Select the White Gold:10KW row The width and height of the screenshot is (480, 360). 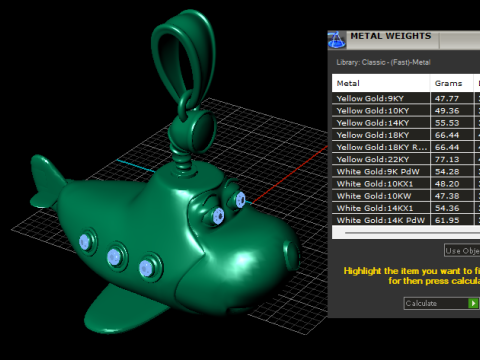[406, 196]
